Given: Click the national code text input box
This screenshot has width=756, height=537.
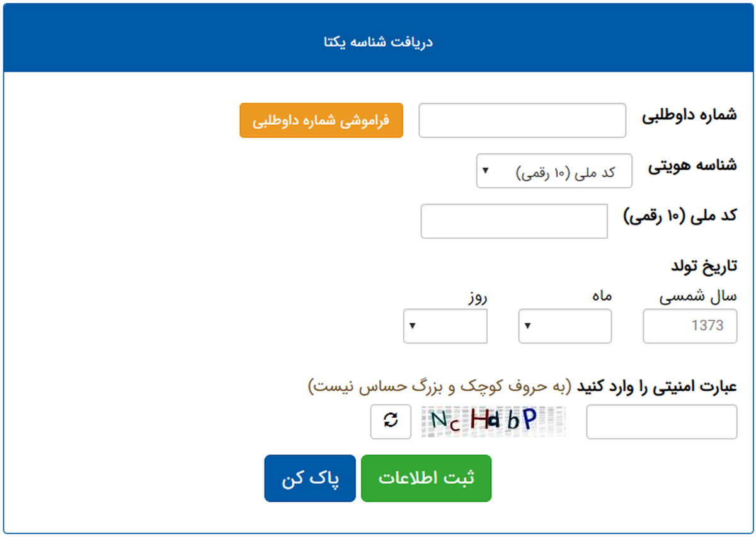Looking at the screenshot, I should point(514,221).
